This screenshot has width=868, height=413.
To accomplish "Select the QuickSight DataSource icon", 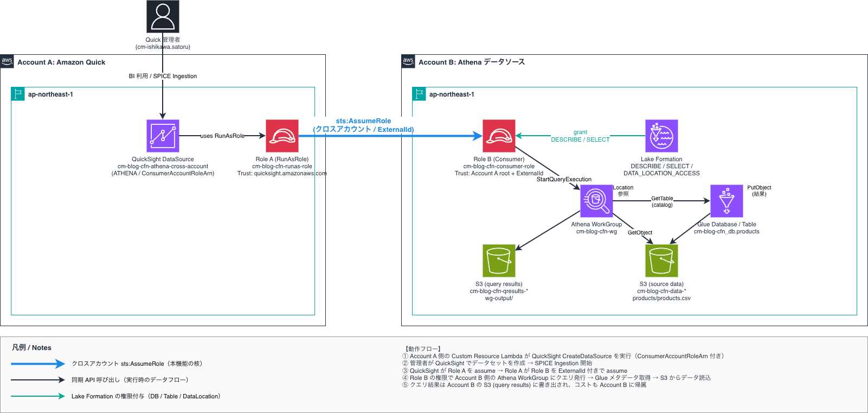I will 163,136.
